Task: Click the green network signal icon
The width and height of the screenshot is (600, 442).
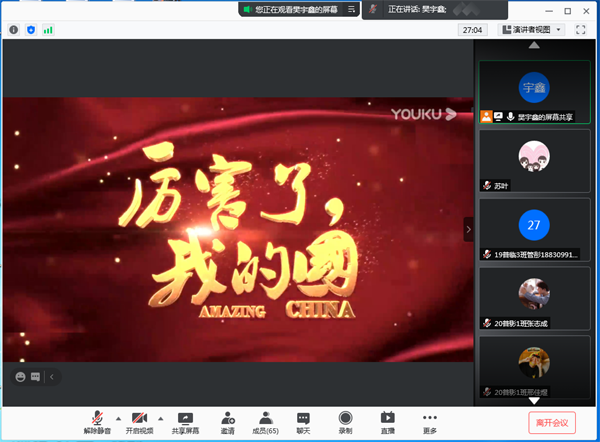Action: click(x=48, y=30)
